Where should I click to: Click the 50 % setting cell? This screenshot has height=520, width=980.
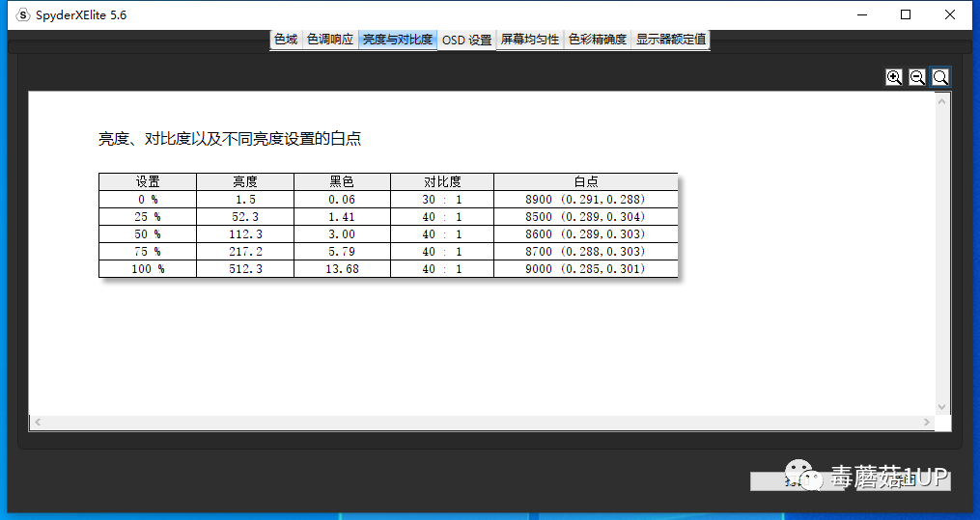coord(148,234)
